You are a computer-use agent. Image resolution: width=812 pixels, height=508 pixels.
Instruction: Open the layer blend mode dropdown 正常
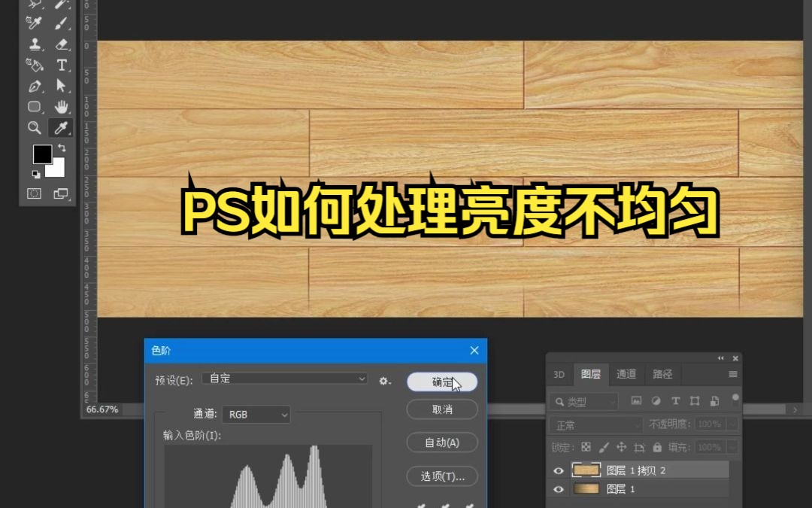point(595,424)
